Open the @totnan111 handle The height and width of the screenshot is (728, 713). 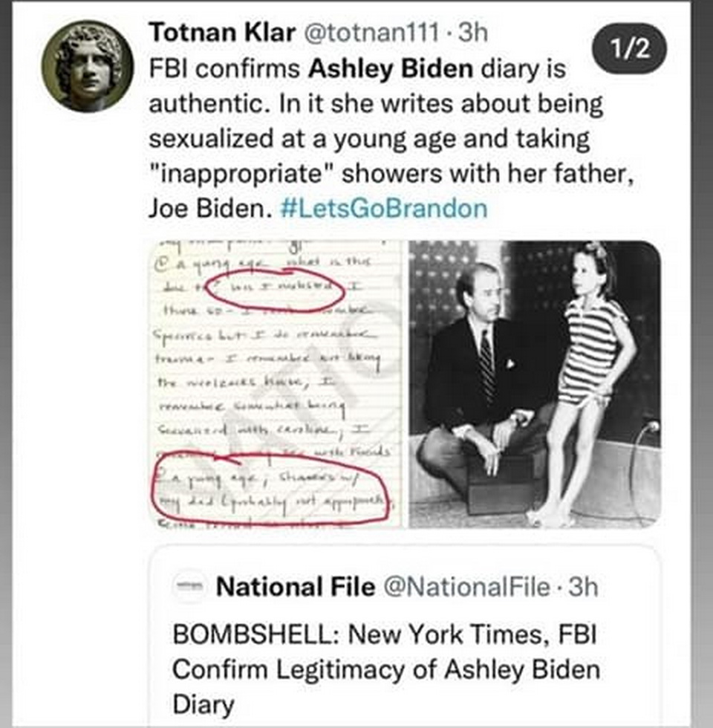pyautogui.click(x=371, y=33)
